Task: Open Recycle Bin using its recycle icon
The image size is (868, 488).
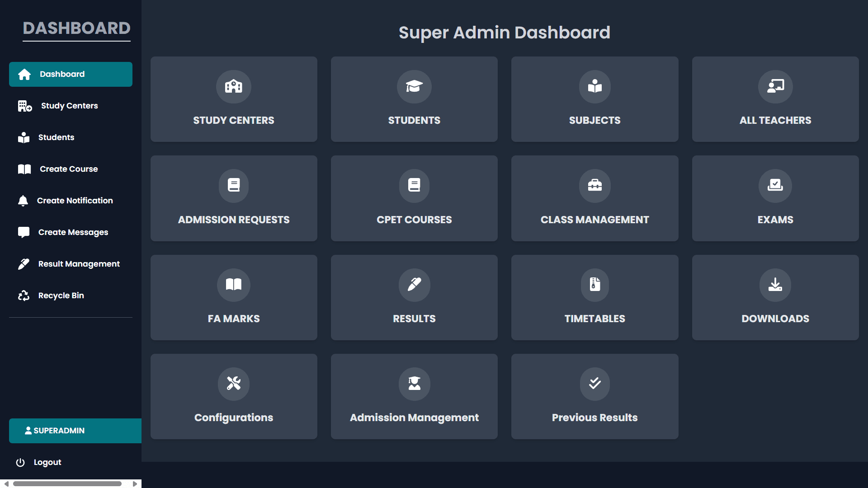Action: click(23, 296)
